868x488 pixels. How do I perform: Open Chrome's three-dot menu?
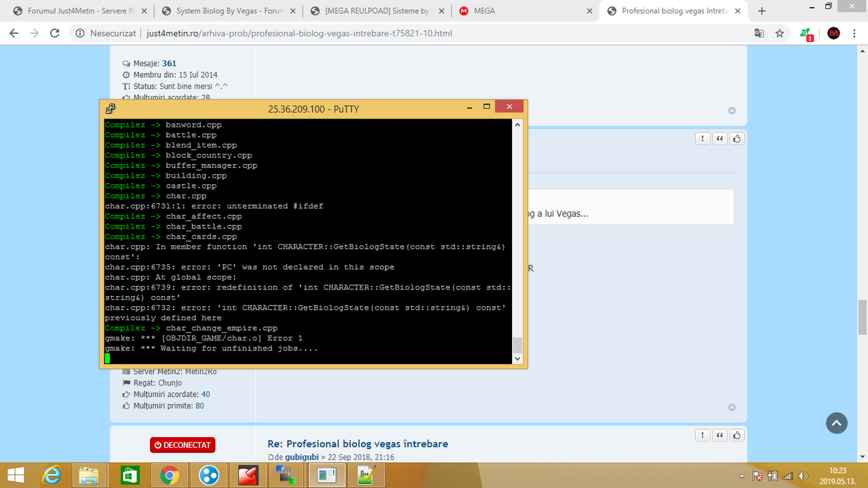(854, 33)
